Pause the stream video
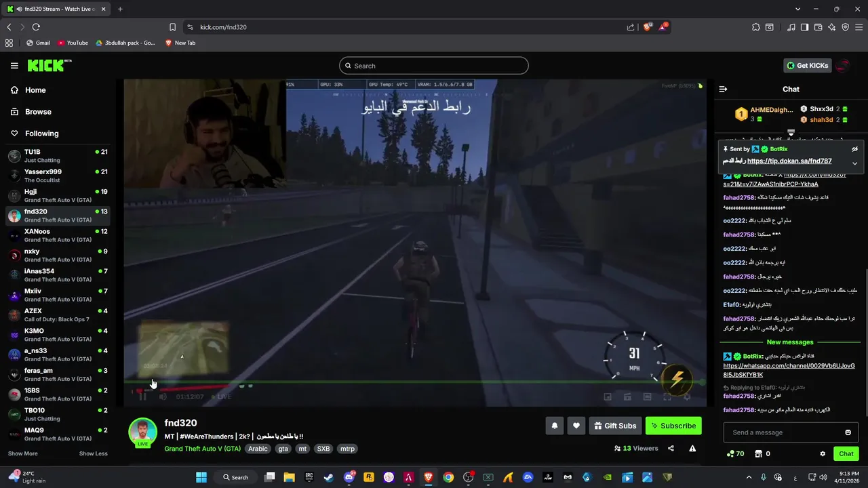The height and width of the screenshot is (488, 868). click(x=142, y=396)
